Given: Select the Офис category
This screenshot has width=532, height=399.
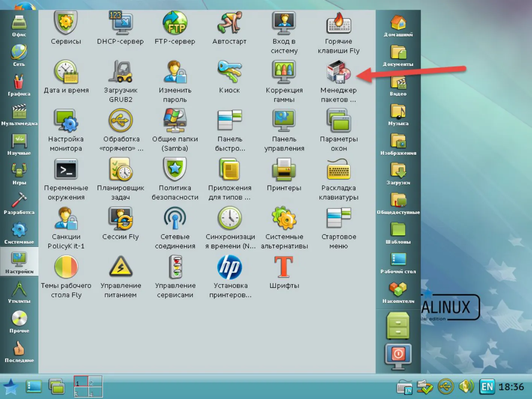Looking at the screenshot, I should click(19, 26).
